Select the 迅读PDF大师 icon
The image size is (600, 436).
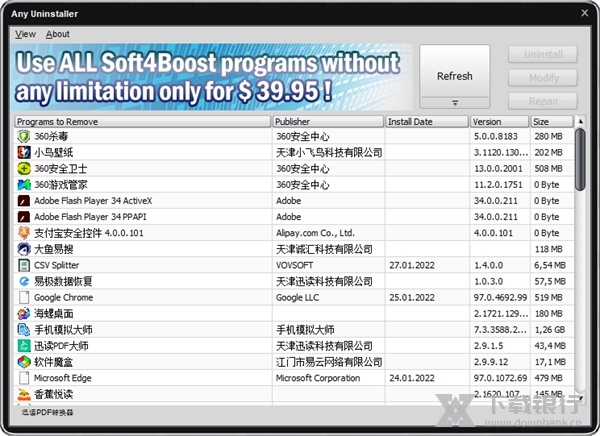(x=24, y=346)
